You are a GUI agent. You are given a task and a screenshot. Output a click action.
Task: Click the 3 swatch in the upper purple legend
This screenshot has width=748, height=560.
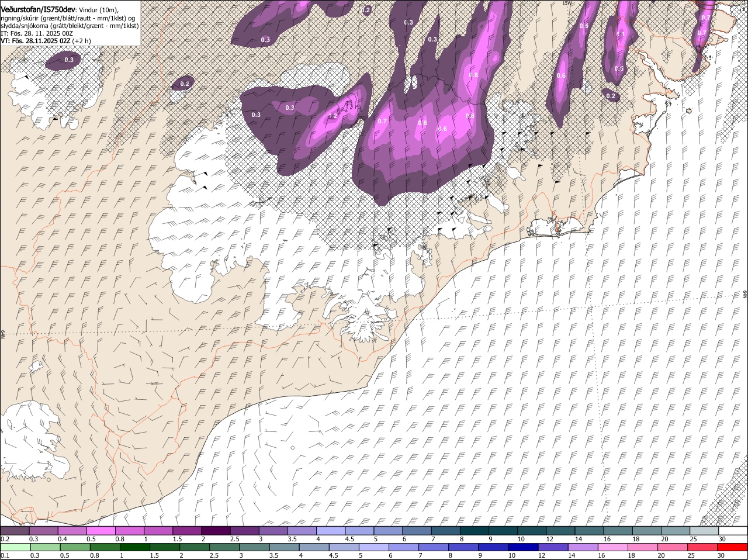coord(273,530)
